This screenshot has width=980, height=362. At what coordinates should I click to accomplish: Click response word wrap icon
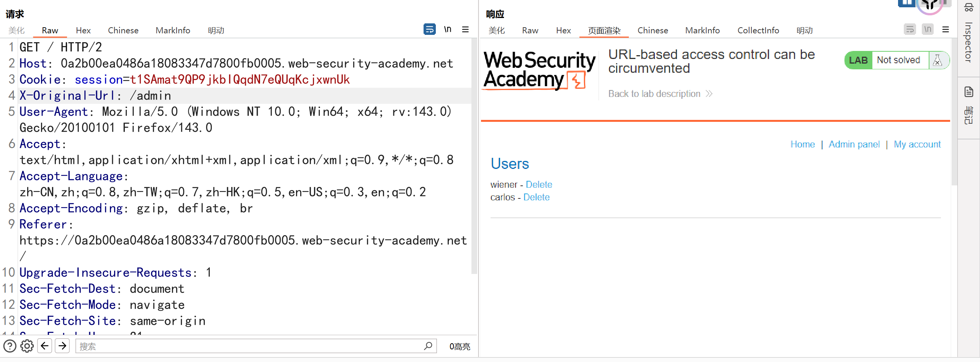point(910,29)
